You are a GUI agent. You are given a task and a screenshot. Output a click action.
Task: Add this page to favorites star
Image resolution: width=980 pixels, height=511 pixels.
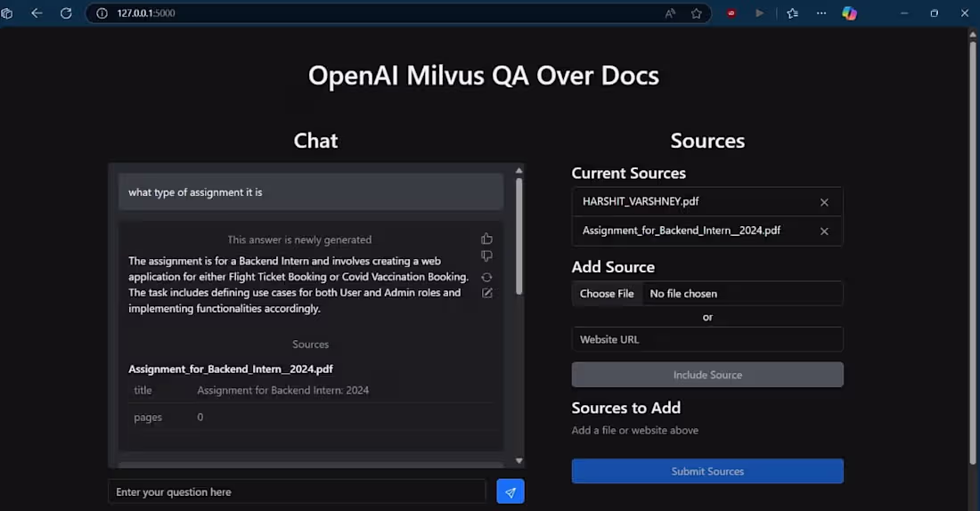point(697,13)
